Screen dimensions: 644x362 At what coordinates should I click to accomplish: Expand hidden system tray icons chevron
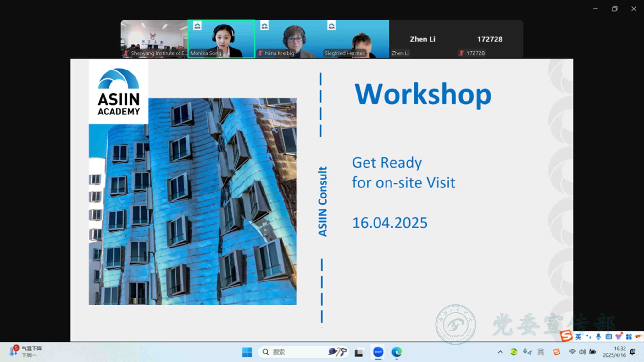click(x=500, y=352)
